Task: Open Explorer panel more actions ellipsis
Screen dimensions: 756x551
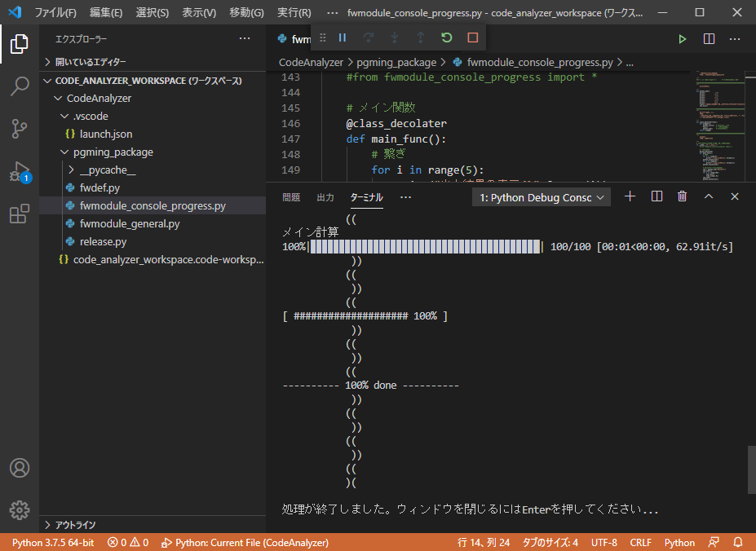Action: point(245,38)
